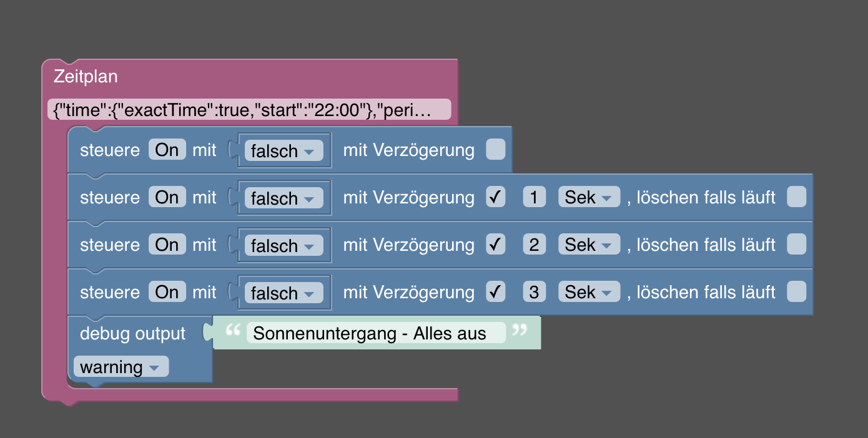Click 'On' object ID in first steuere block
The image size is (868, 438).
click(167, 150)
